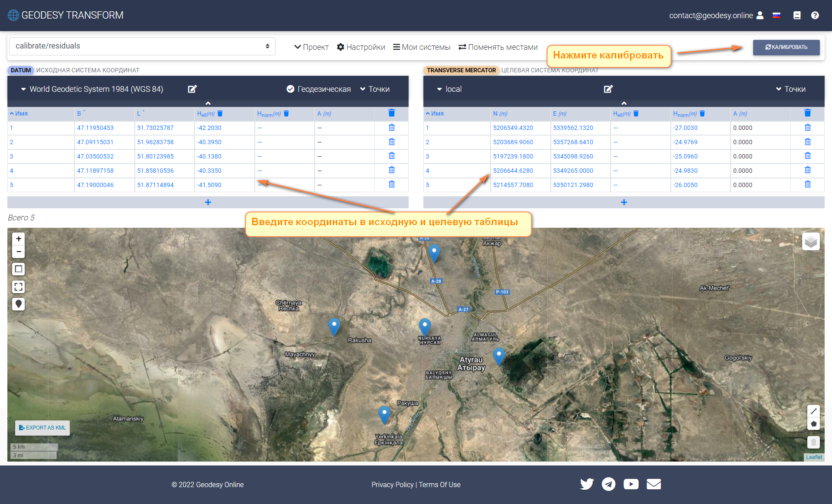Click the add marker pin tool

18,304
